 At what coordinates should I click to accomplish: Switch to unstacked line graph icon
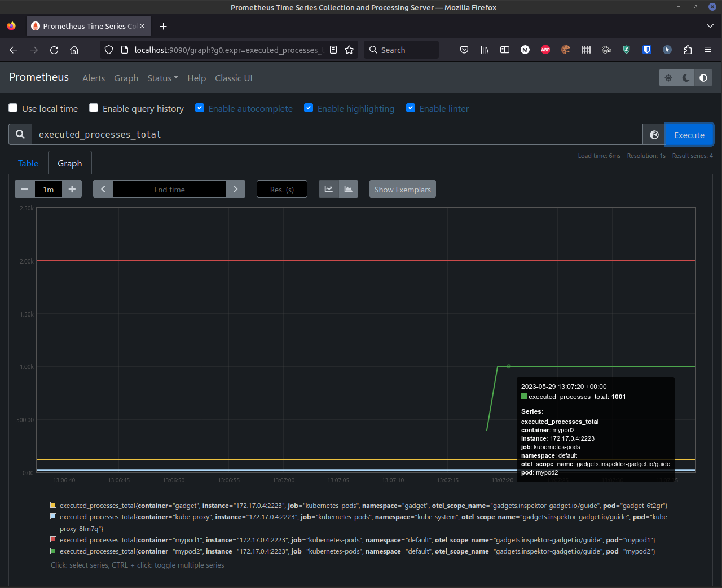[329, 189]
